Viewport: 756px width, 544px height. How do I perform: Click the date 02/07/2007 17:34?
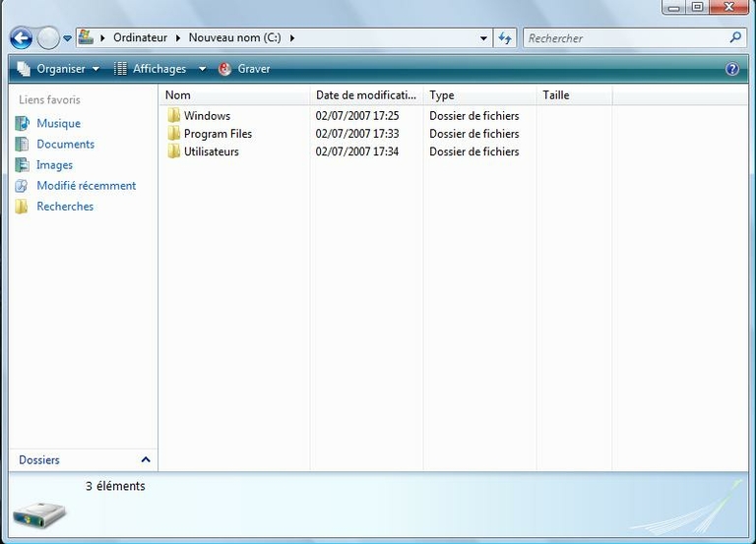point(357,151)
